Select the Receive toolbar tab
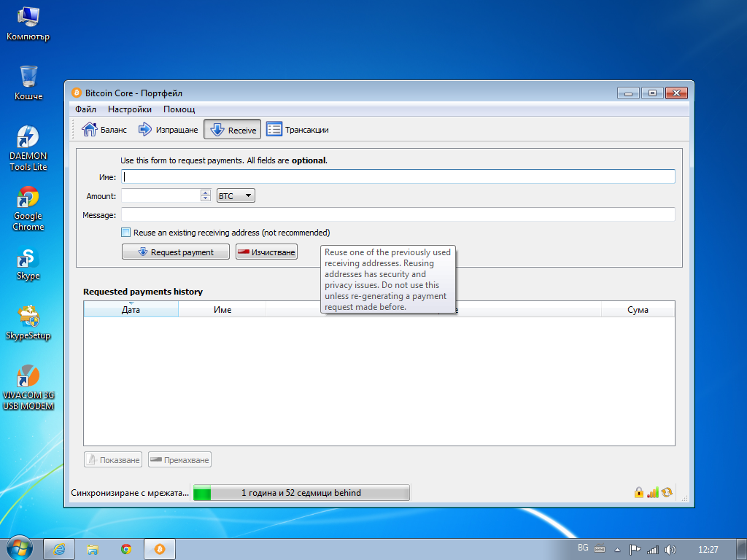 [233, 130]
